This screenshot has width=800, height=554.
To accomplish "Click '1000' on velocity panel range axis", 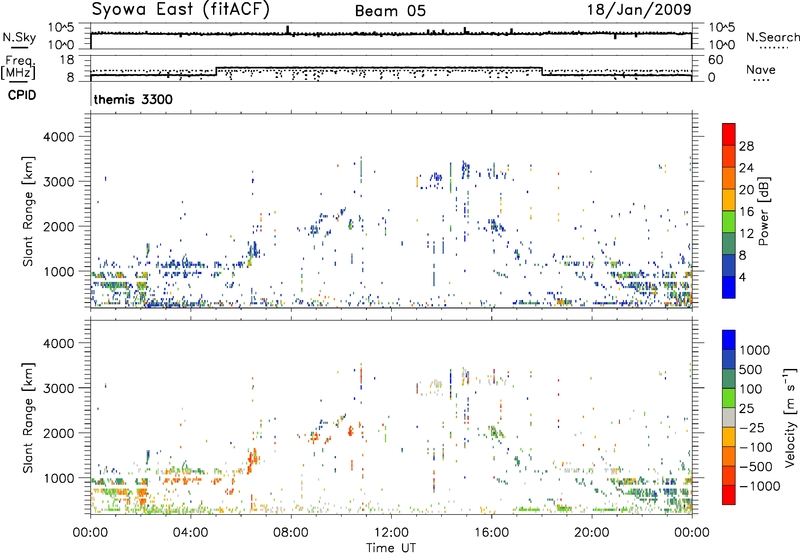I will (x=59, y=478).
